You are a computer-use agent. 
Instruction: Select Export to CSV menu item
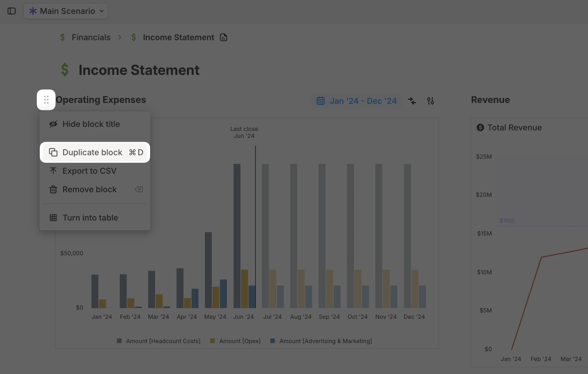click(89, 171)
